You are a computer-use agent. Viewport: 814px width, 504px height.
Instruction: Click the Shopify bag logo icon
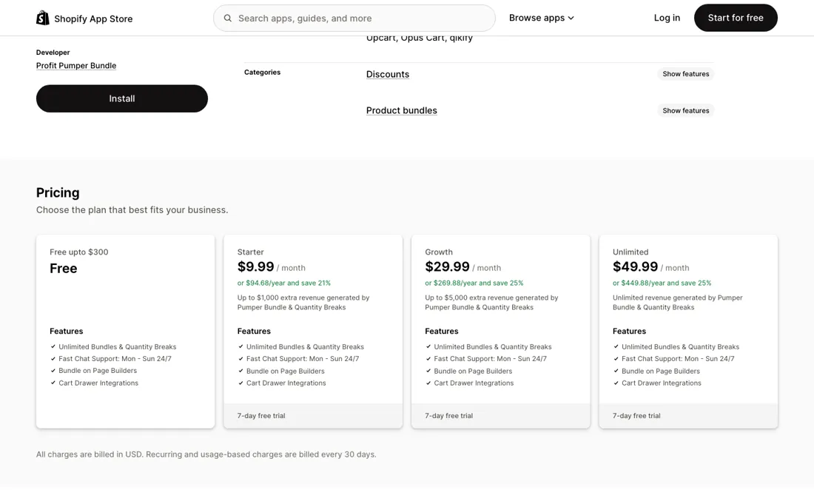[x=43, y=19]
